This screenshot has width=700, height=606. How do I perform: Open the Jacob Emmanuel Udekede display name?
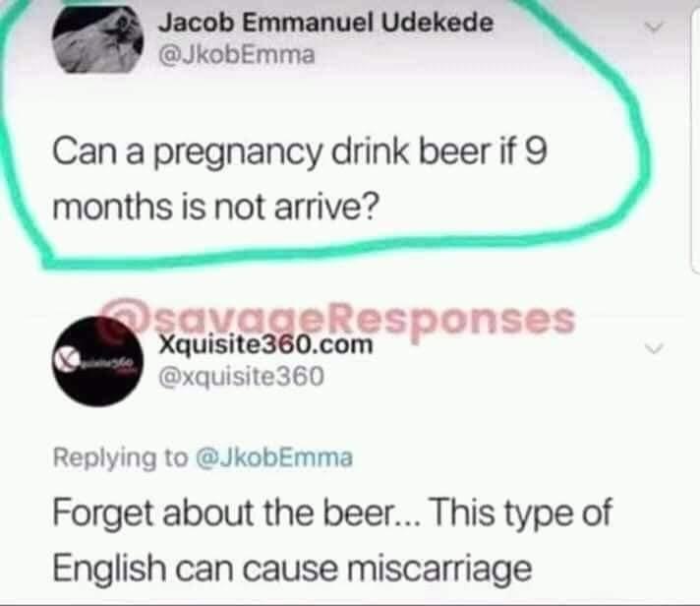(x=326, y=23)
